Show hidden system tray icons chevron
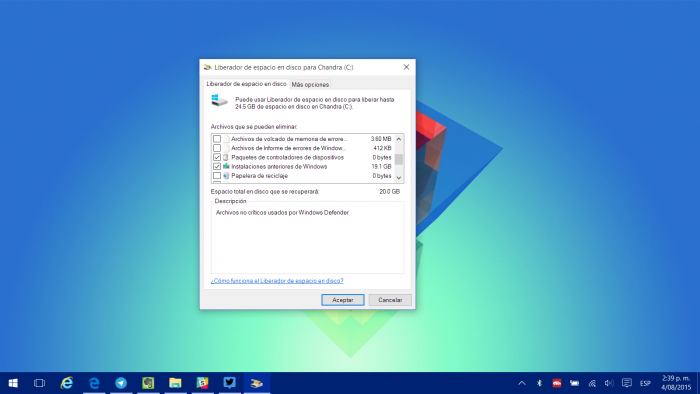 521,383
